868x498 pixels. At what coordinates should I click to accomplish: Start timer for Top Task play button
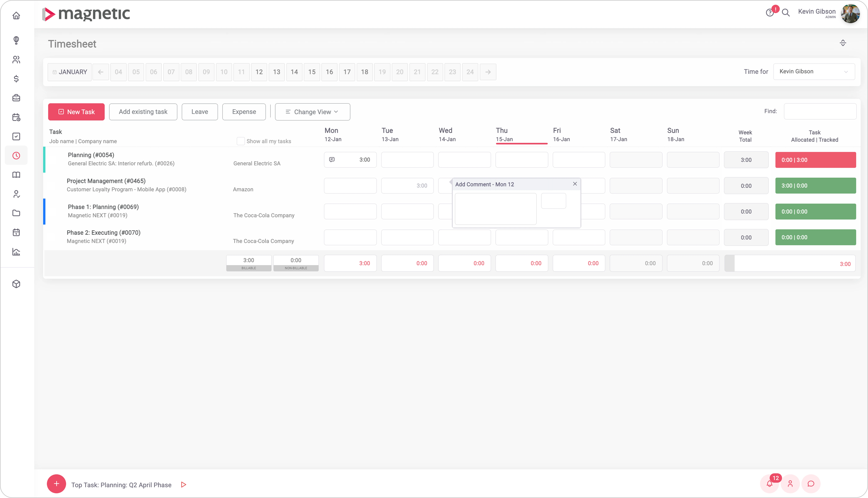183,485
